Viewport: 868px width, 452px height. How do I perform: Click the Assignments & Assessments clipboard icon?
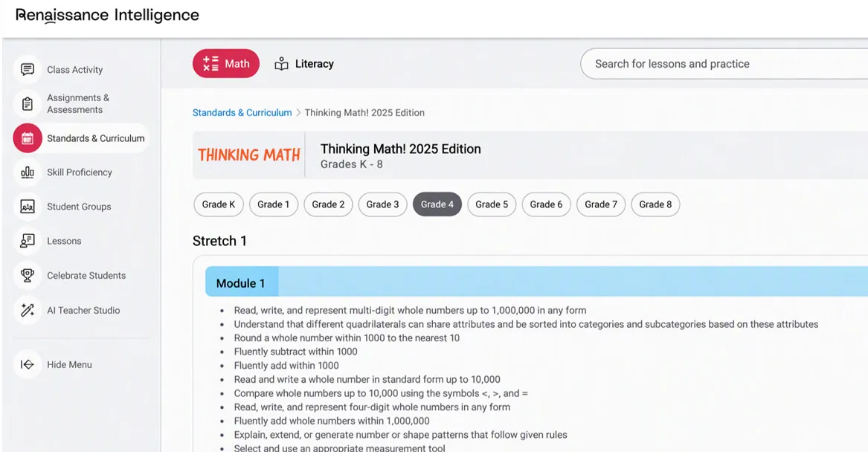pyautogui.click(x=27, y=103)
